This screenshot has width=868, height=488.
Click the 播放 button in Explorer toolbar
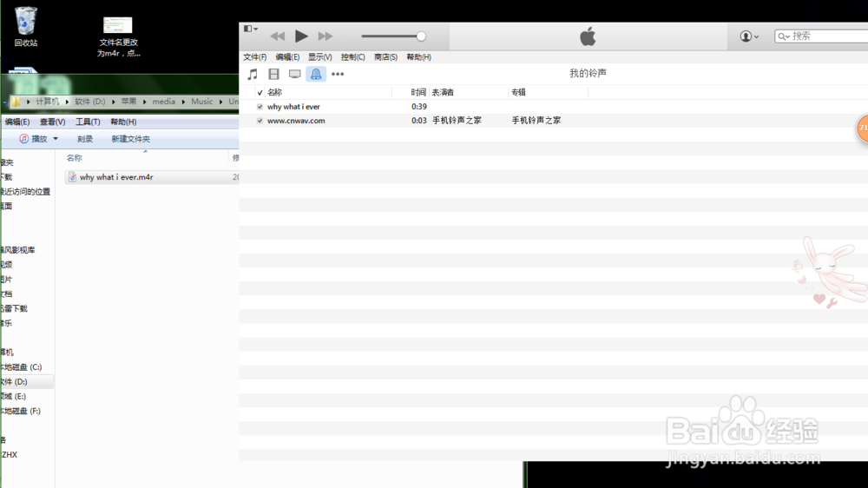(33, 139)
